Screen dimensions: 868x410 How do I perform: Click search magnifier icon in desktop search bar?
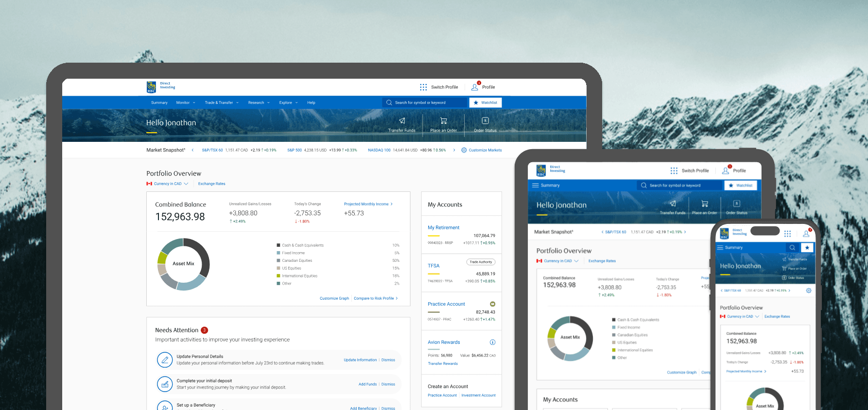tap(389, 102)
